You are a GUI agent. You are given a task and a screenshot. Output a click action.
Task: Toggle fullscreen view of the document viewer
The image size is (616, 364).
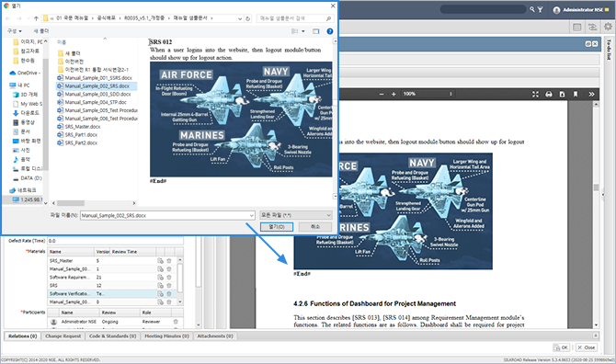(535, 95)
